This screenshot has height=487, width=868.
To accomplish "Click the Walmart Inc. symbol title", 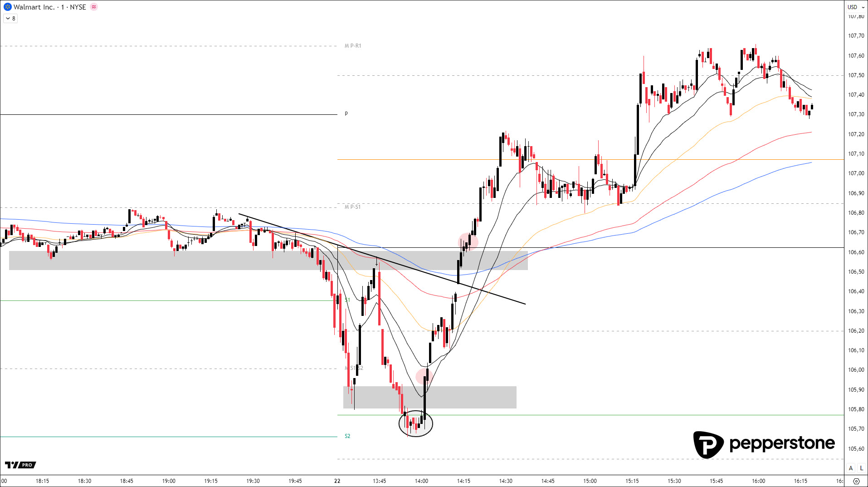I will (x=34, y=7).
